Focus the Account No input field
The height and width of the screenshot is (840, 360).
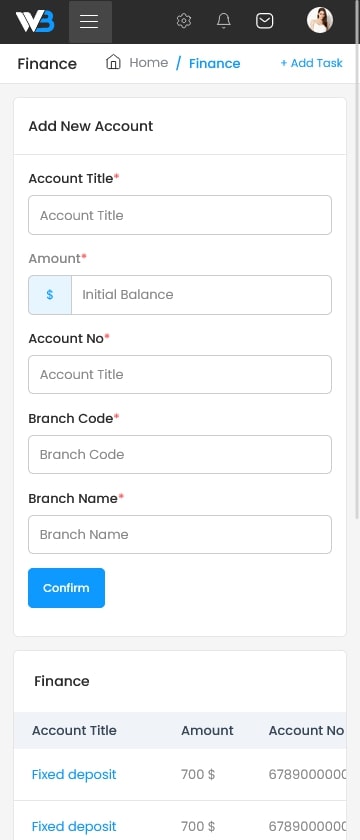coord(180,374)
